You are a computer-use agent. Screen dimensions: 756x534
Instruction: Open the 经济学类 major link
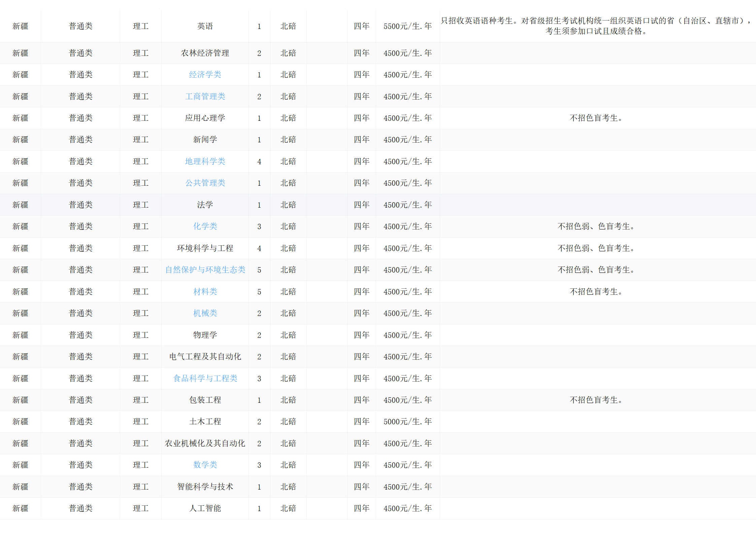[205, 75]
